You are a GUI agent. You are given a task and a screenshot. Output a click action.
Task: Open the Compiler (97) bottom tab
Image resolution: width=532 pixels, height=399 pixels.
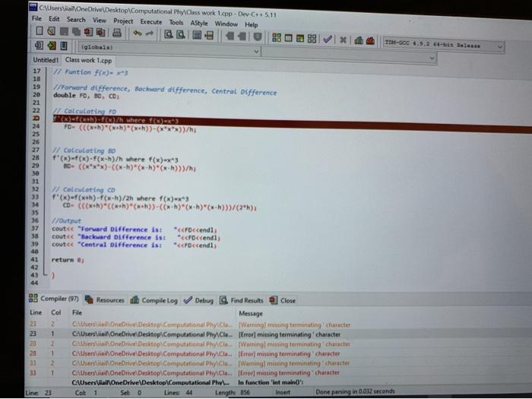[x=54, y=299]
